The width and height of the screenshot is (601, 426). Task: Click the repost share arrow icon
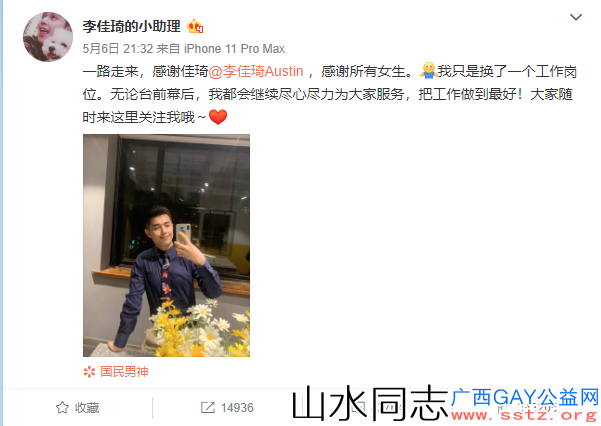tap(208, 407)
